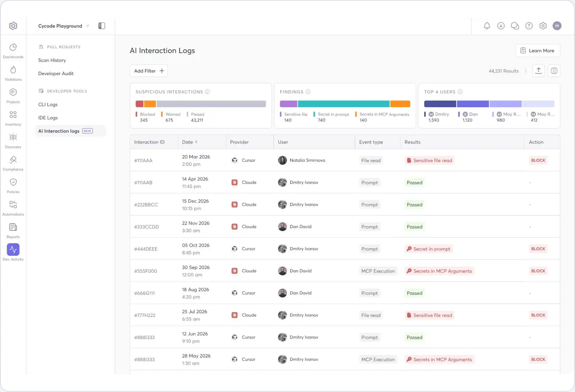The width and height of the screenshot is (575, 392).
Task: Select Scan History in the sidebar
Action: [52, 60]
